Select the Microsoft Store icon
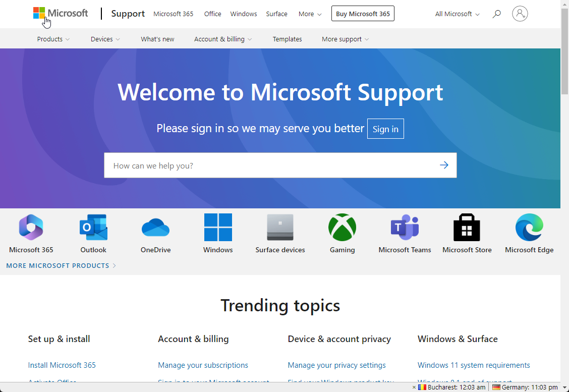Viewport: 569px width, 392px height. [x=467, y=227]
